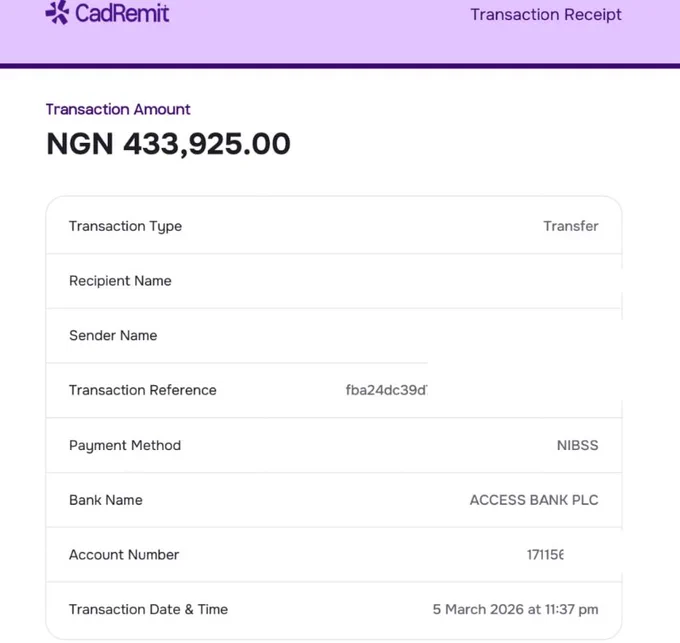Click the CadRemit brand name text
The height and width of the screenshot is (643, 680).
pos(122,13)
